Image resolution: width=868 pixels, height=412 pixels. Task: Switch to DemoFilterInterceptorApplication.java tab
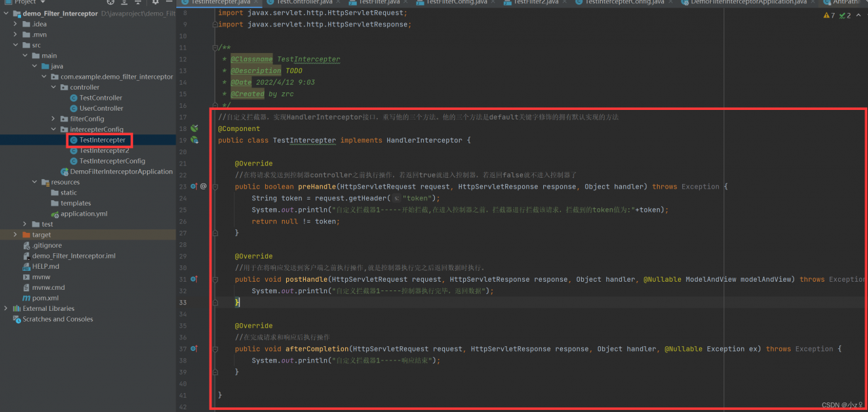pos(748,2)
